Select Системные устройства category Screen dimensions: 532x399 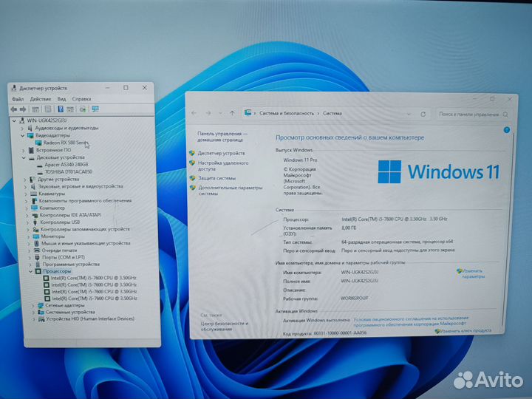(x=70, y=312)
